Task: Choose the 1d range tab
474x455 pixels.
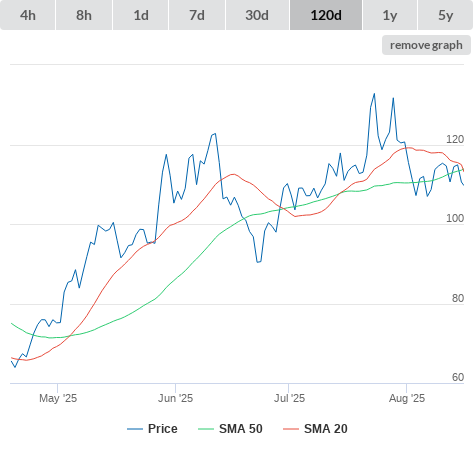Action: [x=141, y=15]
